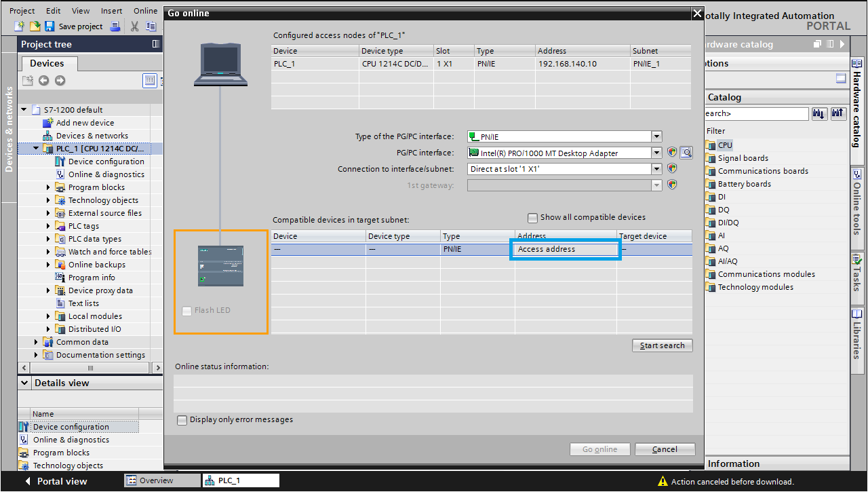Select the Devices tab in Project tree

[x=47, y=63]
